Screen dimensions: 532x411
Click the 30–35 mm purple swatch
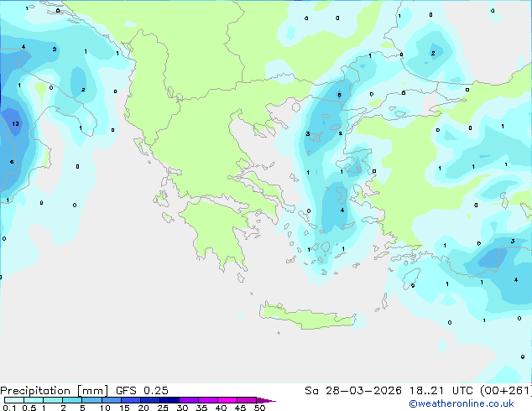[188, 400]
